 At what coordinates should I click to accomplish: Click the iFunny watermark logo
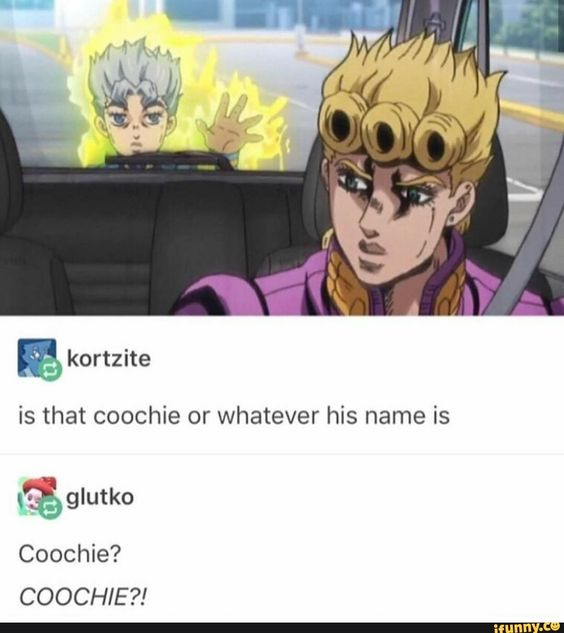(x=528, y=628)
